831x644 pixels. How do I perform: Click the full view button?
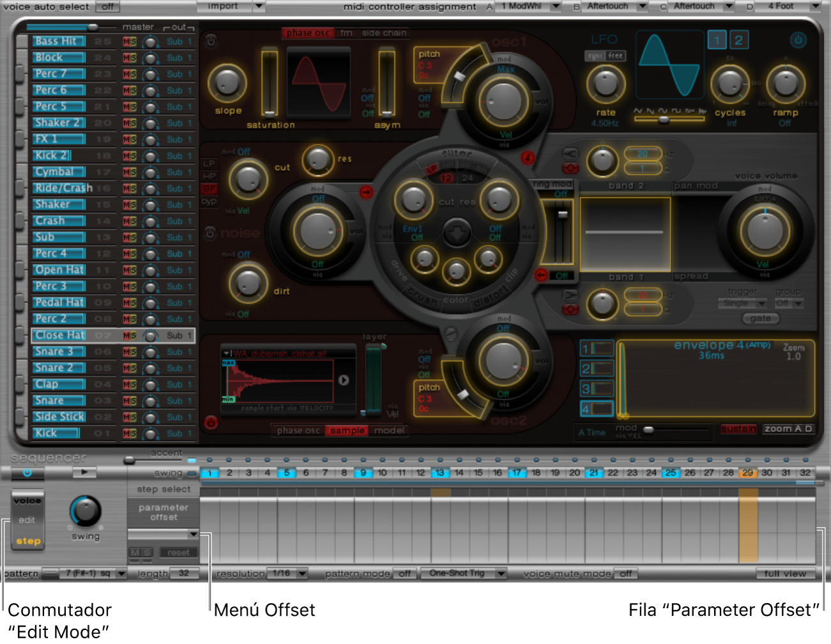(784, 574)
